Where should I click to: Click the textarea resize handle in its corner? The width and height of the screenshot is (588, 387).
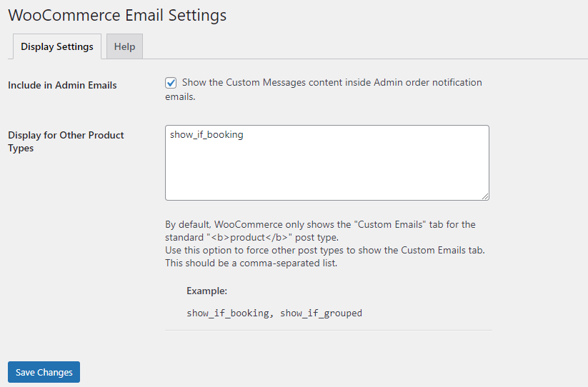click(x=485, y=196)
